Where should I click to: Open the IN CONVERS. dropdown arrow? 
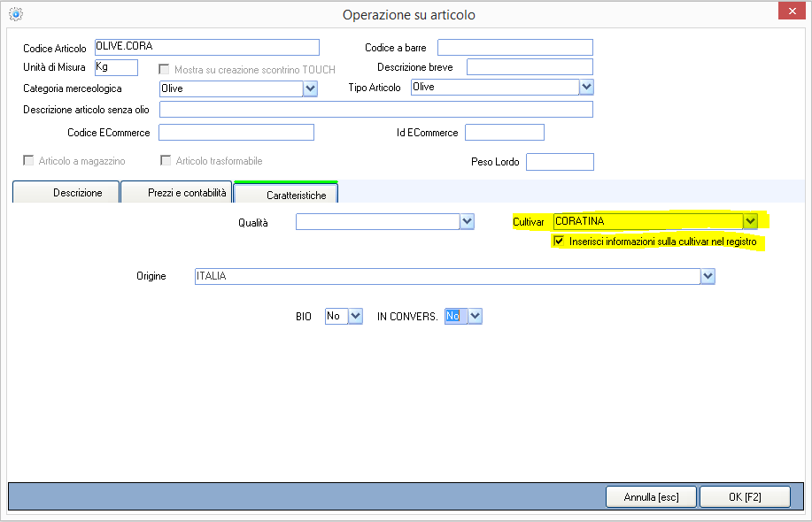475,316
